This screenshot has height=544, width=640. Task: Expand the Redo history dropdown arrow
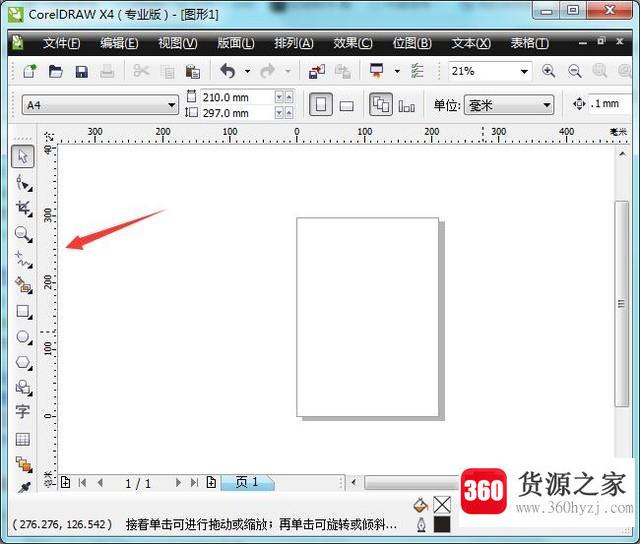(288, 71)
